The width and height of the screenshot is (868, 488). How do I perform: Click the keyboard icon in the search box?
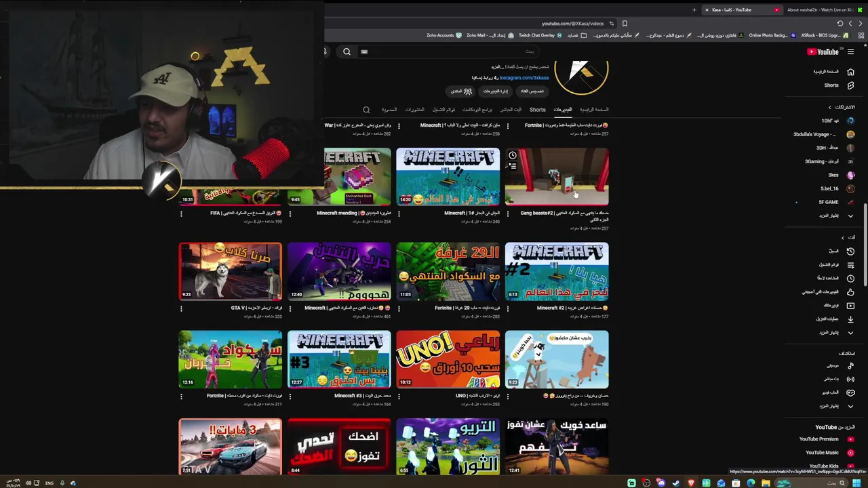(x=364, y=52)
